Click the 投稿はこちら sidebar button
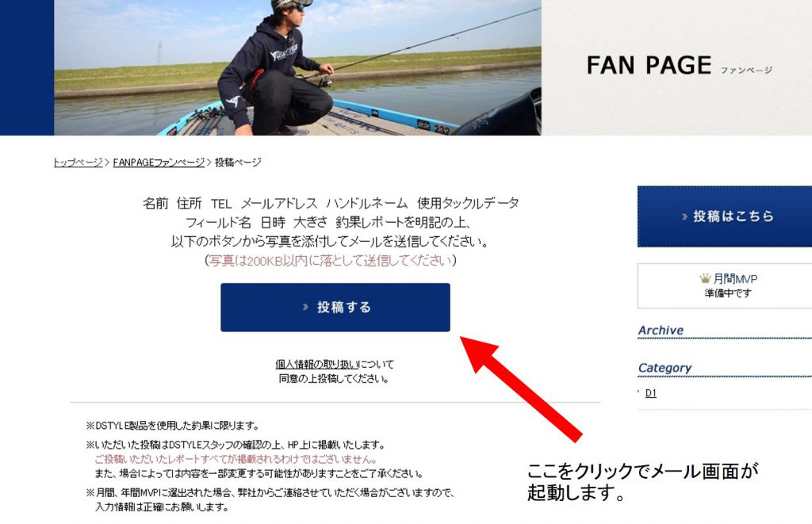The height and width of the screenshot is (524, 812). (x=725, y=216)
